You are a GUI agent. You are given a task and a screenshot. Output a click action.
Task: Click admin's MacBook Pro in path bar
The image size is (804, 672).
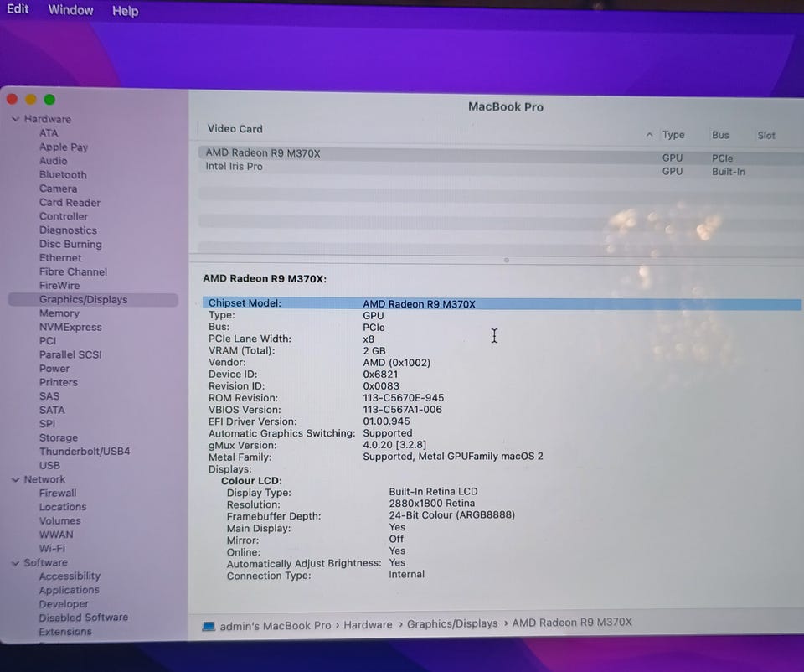pos(276,626)
